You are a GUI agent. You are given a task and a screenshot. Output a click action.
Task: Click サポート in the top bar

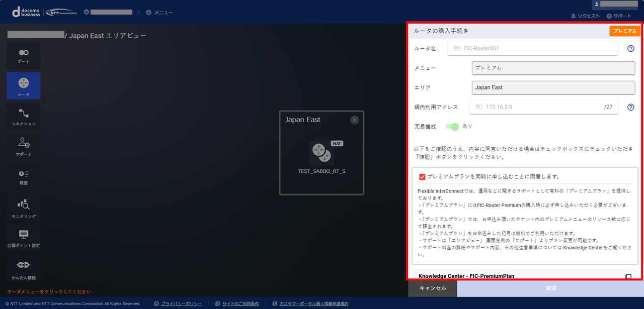click(x=619, y=16)
